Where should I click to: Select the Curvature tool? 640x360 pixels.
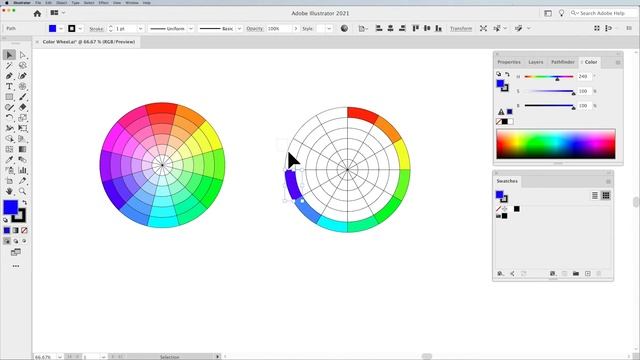[22, 76]
